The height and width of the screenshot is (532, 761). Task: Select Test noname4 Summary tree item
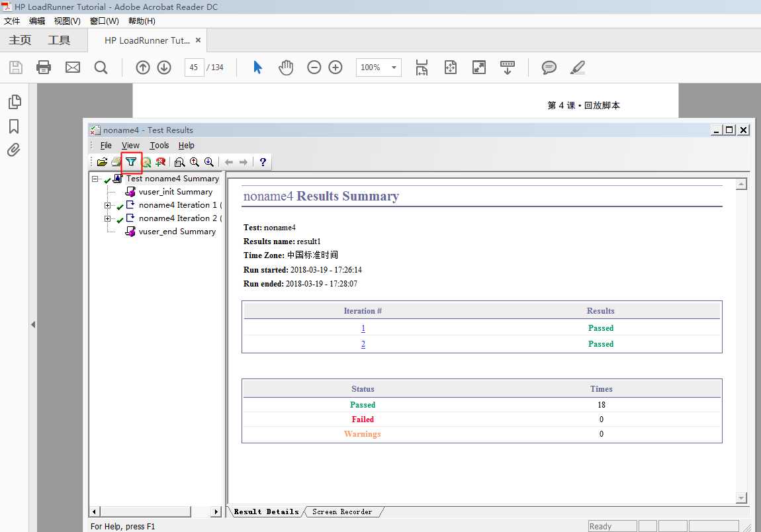[173, 179]
